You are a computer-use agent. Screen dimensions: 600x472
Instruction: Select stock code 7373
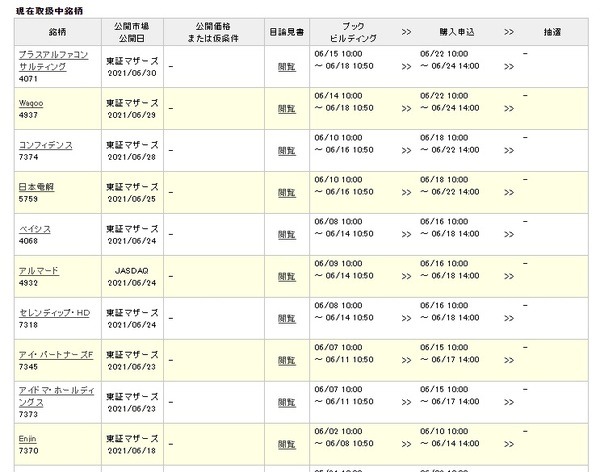click(x=28, y=414)
